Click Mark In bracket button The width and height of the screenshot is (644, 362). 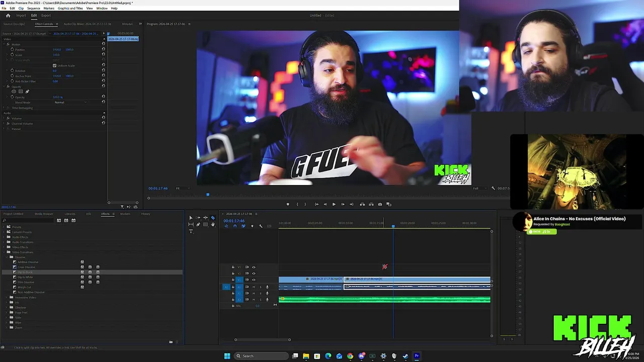coord(297,204)
